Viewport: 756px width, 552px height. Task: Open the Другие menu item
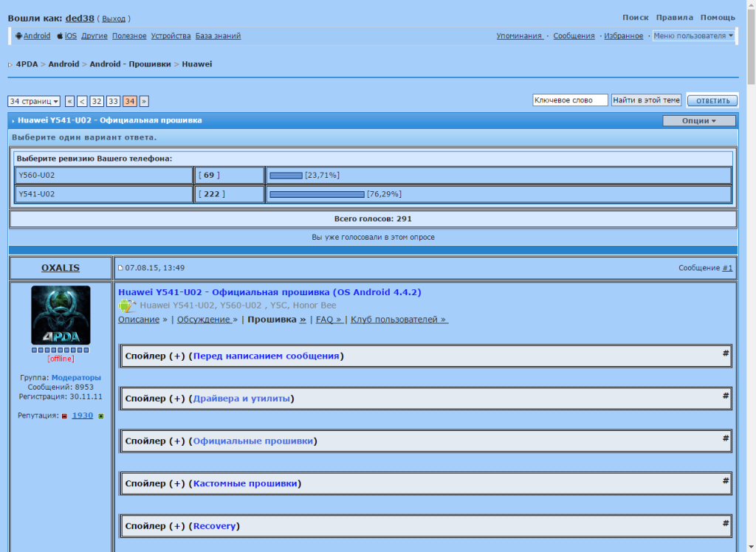pyautogui.click(x=94, y=36)
